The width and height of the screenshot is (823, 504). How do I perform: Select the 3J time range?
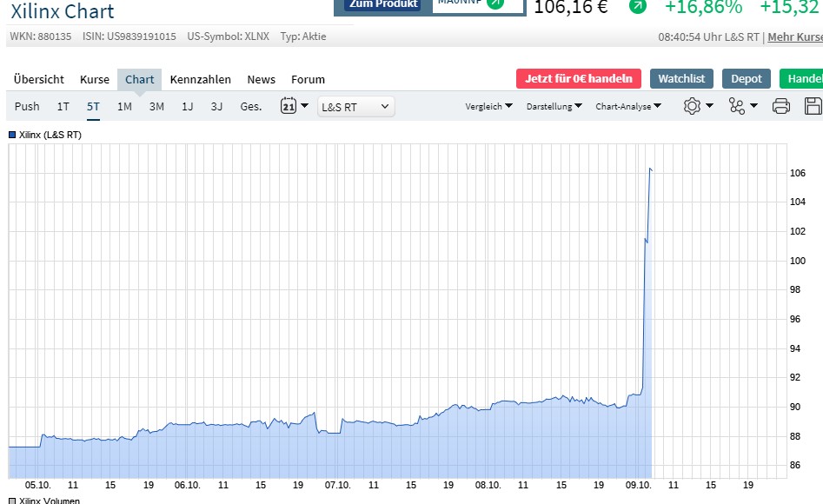[x=216, y=107]
